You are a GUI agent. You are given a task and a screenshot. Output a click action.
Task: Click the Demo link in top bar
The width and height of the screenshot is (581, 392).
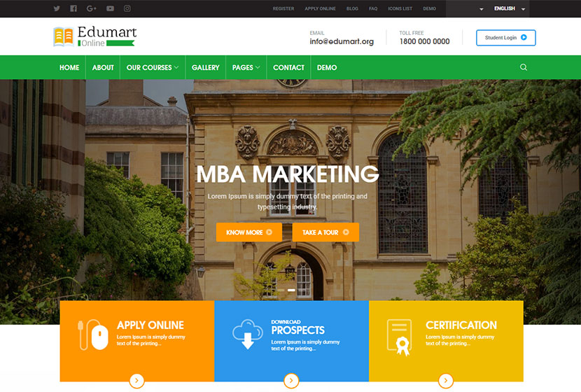(x=430, y=8)
